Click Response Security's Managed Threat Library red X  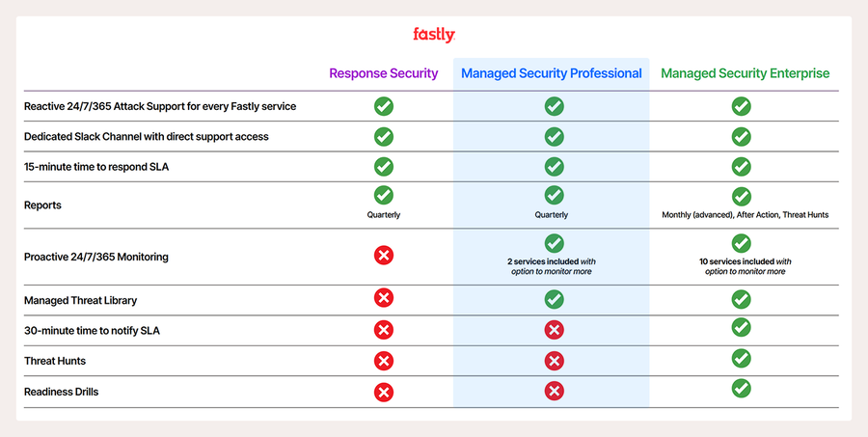pyautogui.click(x=383, y=300)
